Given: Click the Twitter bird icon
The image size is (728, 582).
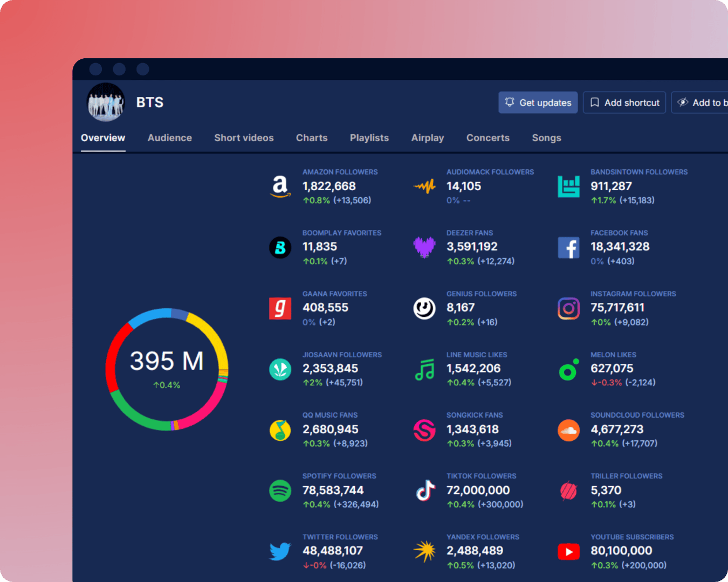Looking at the screenshot, I should [x=280, y=551].
